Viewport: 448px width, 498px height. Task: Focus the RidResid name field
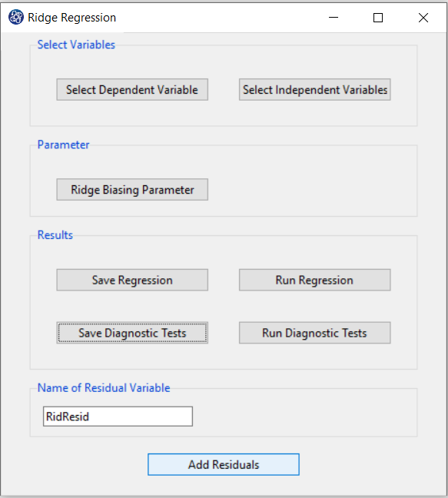pos(118,417)
